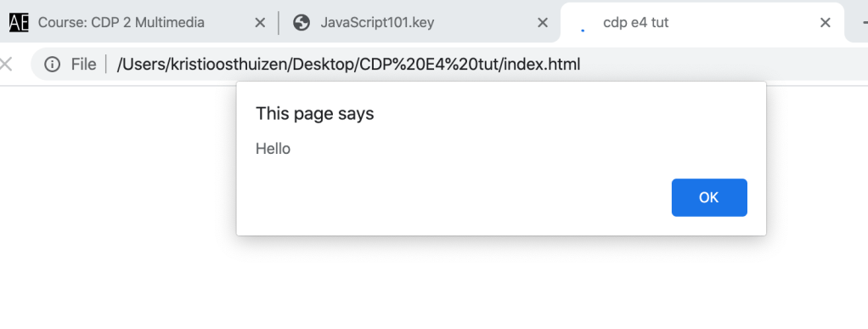The width and height of the screenshot is (868, 329).
Task: Click the Hello message text in the dialog
Action: click(x=273, y=149)
